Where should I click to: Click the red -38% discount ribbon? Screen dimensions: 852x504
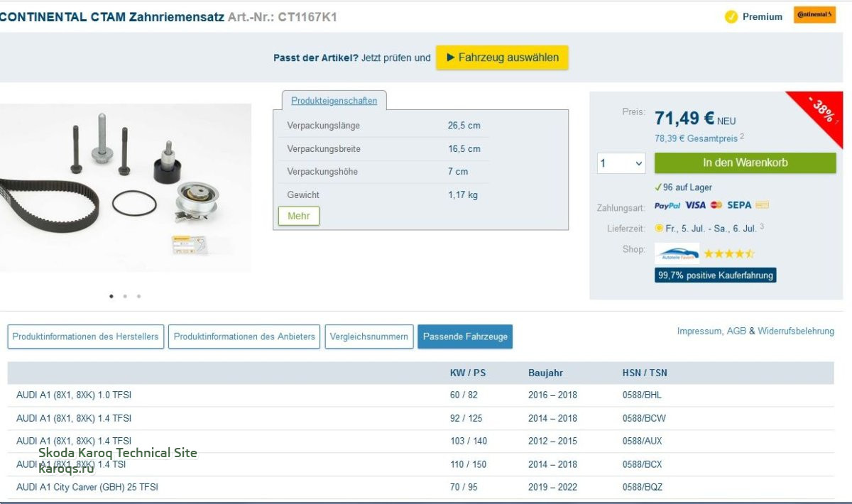pos(821,112)
